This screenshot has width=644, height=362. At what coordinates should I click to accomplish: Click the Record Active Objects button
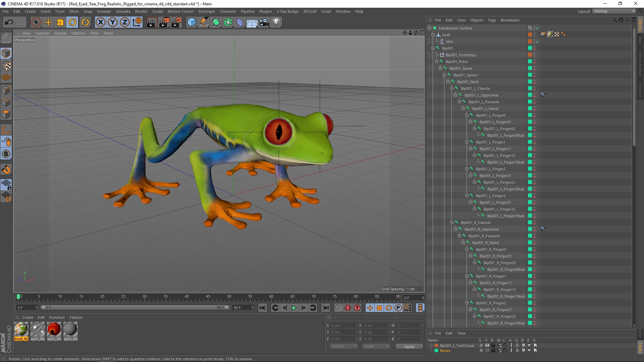pos(338,308)
